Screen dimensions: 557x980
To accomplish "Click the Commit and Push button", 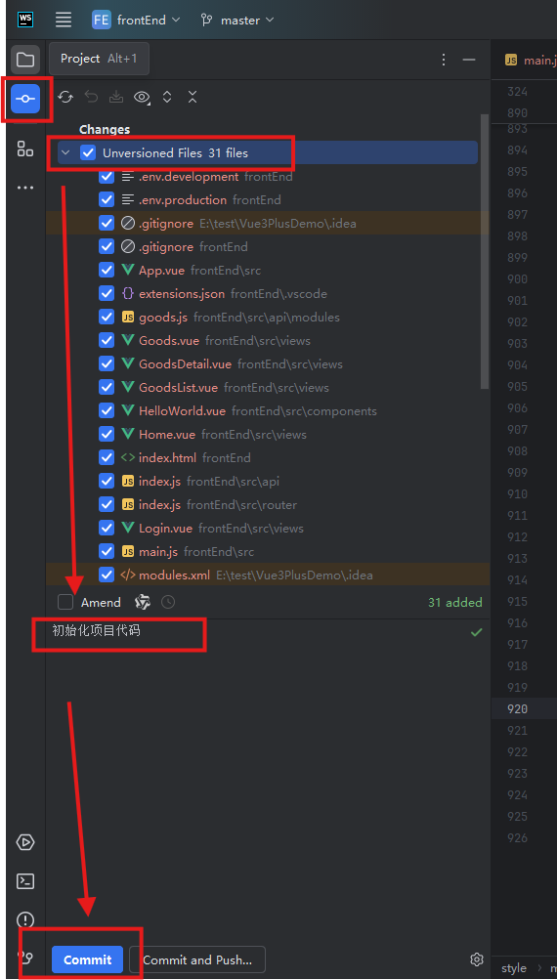I will point(197,959).
